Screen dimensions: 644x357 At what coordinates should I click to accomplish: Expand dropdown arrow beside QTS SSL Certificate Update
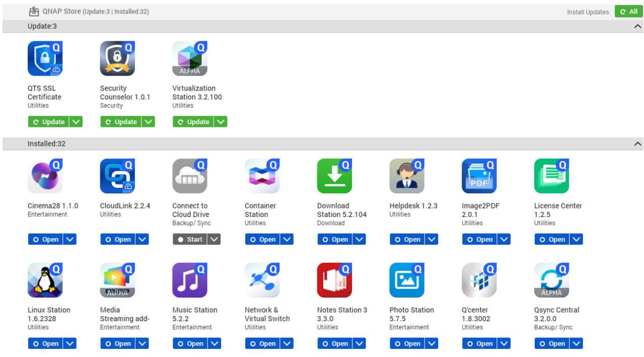tap(76, 122)
